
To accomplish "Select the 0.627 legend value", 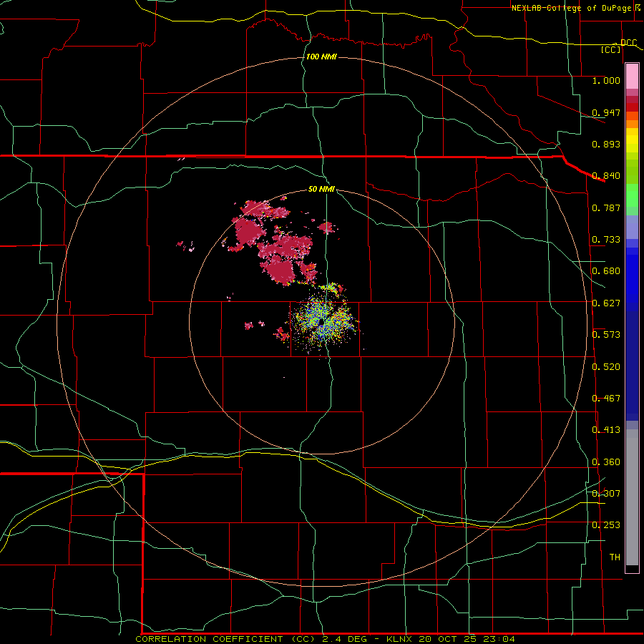I will (606, 303).
